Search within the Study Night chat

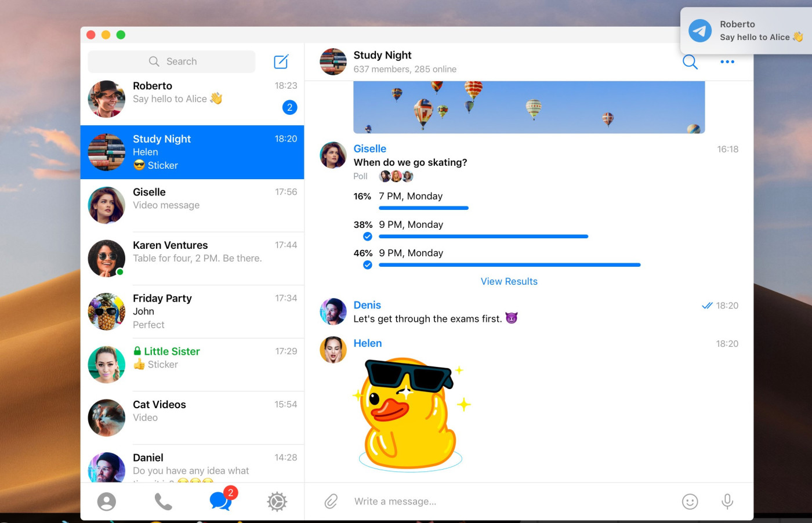pyautogui.click(x=690, y=61)
